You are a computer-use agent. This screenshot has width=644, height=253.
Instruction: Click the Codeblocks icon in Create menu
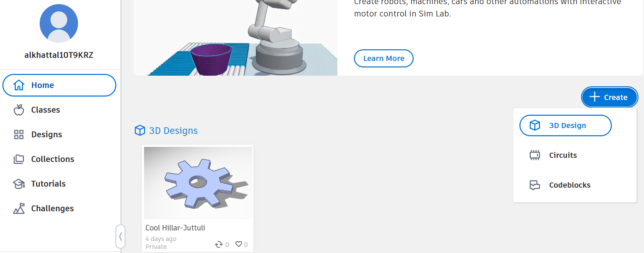point(535,185)
